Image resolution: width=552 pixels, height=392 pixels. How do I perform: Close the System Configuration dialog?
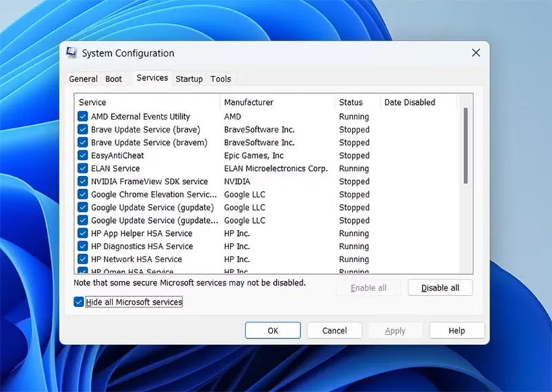475,53
